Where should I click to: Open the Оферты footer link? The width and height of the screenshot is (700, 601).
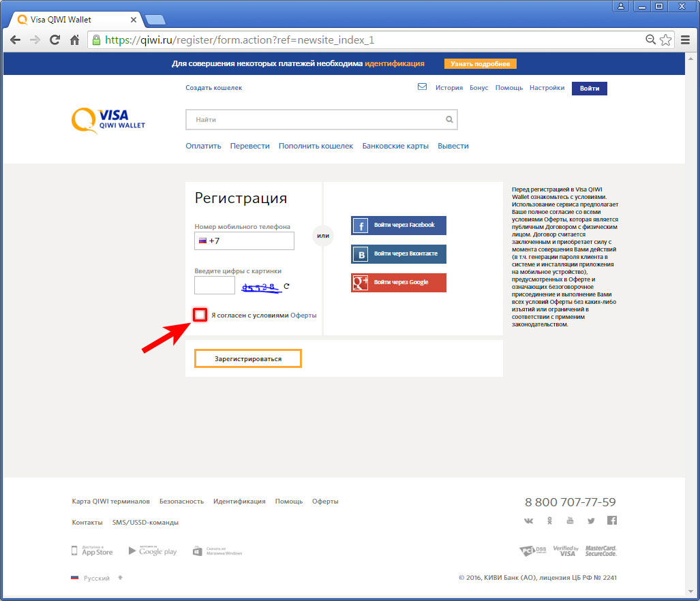click(x=325, y=501)
